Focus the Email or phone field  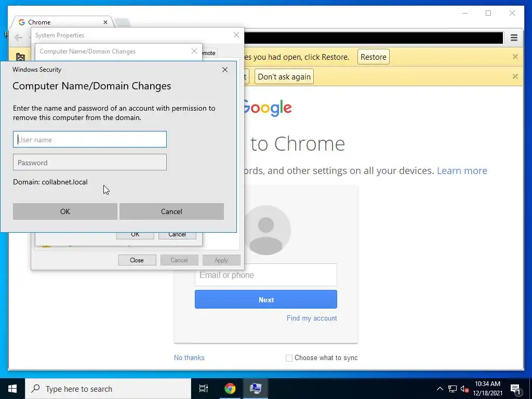coord(266,275)
